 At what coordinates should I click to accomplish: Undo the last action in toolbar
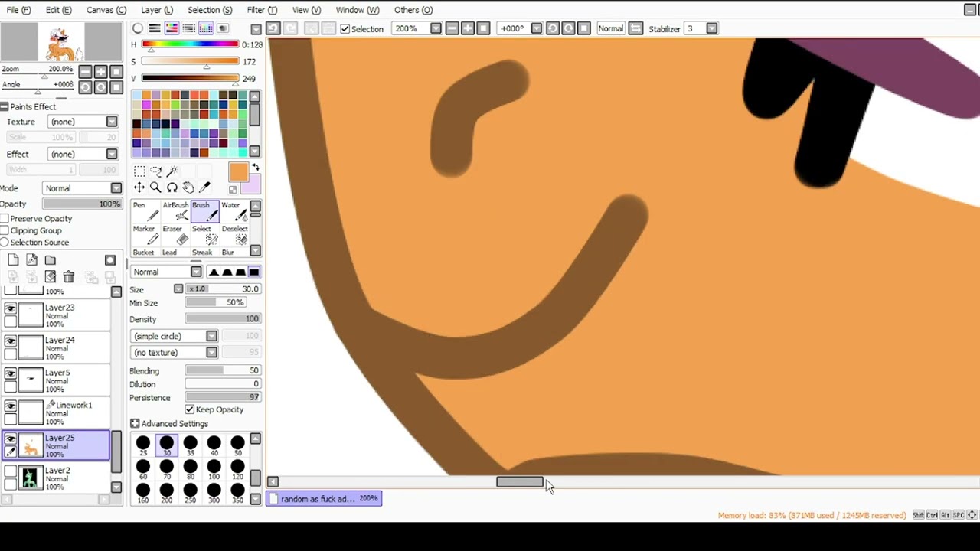(273, 28)
